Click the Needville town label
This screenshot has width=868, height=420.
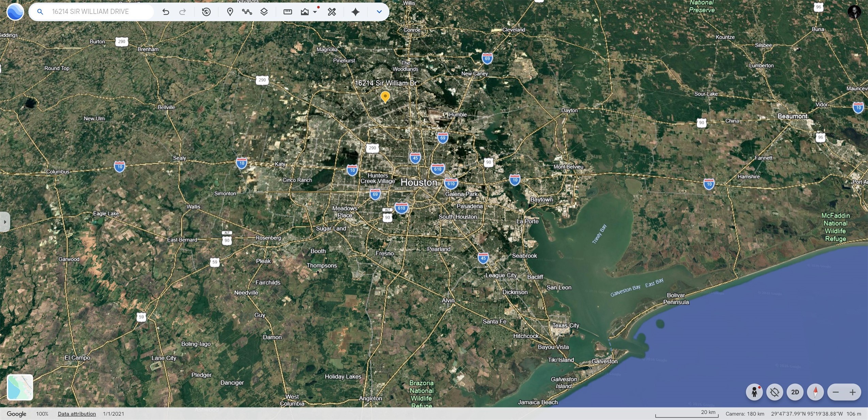pyautogui.click(x=246, y=293)
